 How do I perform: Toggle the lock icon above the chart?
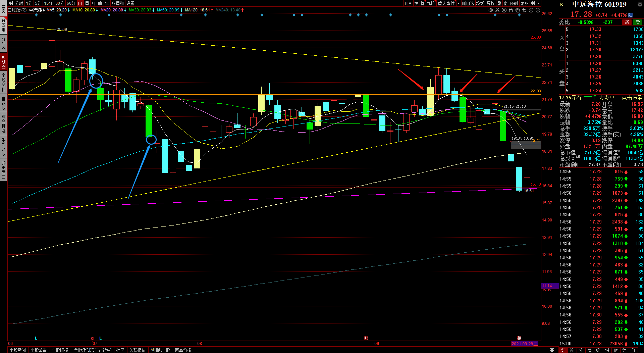[x=511, y=10]
